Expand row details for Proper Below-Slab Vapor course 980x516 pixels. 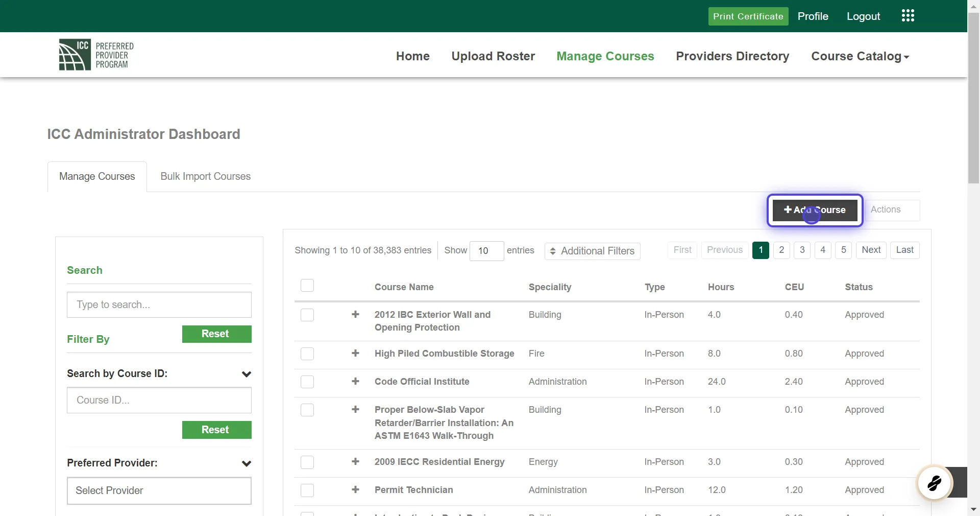pyautogui.click(x=356, y=409)
